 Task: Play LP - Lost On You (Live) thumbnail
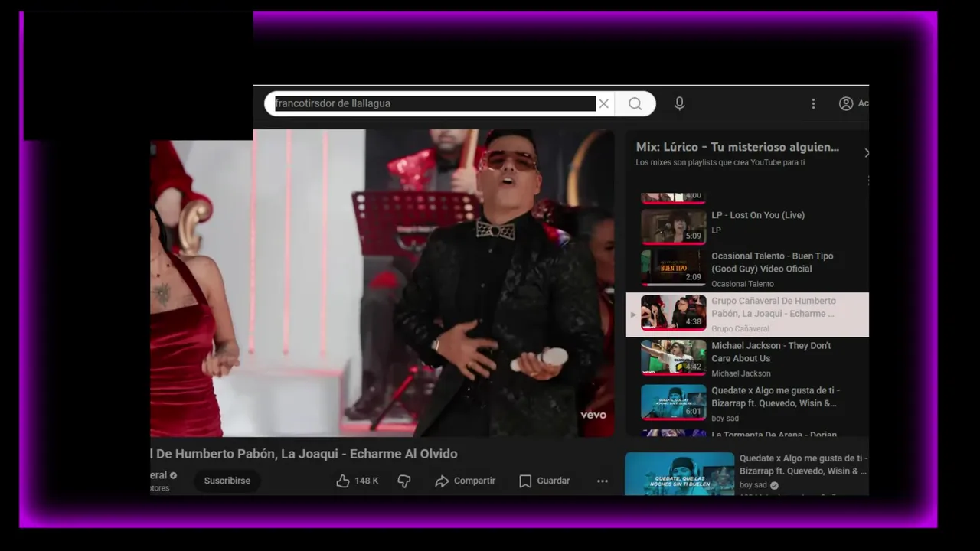[x=673, y=226]
